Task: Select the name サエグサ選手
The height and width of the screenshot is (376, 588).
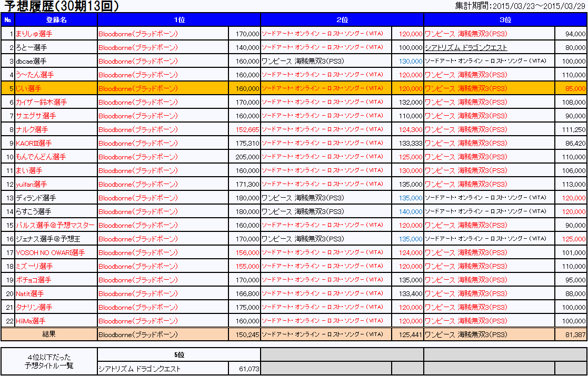Action: pyautogui.click(x=36, y=116)
